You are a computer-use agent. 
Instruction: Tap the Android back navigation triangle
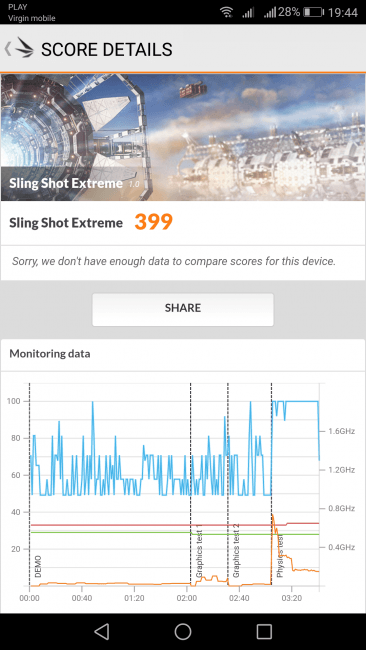(102, 631)
